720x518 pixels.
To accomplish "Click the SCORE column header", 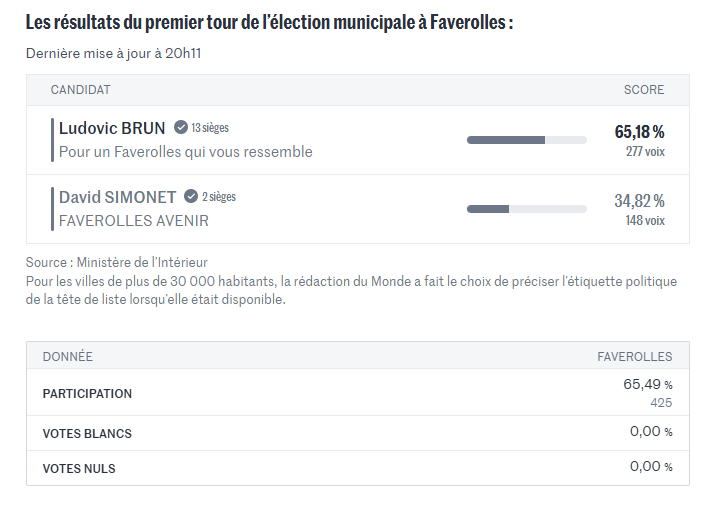I will click(x=644, y=90).
